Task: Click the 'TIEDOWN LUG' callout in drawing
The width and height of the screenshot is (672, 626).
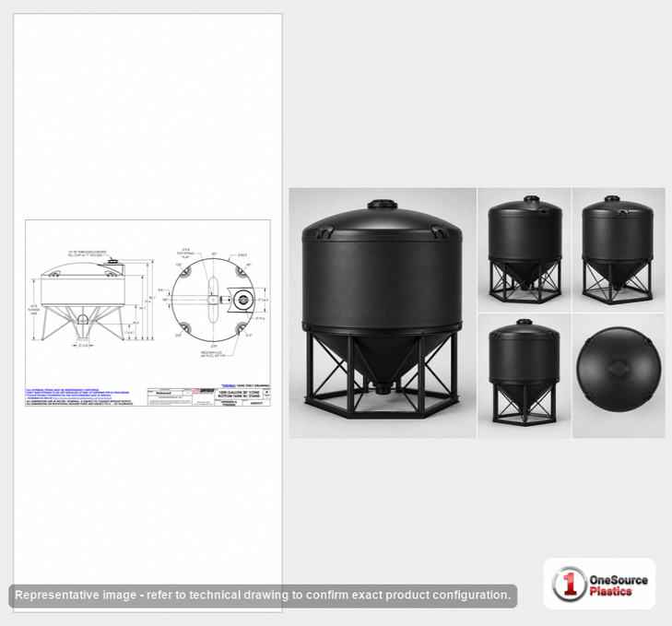Action: [213, 354]
